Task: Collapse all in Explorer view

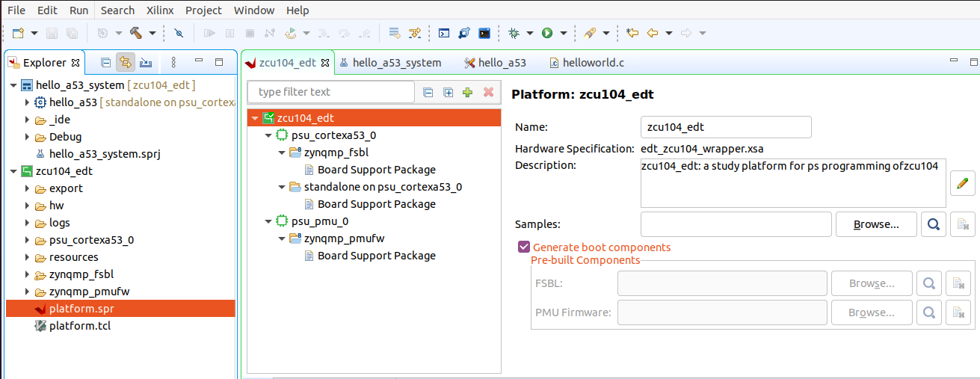Action: pyautogui.click(x=106, y=62)
